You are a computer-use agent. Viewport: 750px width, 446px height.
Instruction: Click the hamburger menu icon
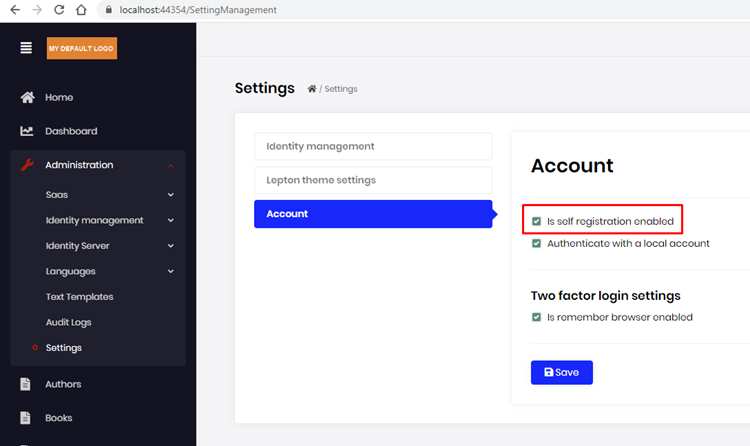click(26, 48)
